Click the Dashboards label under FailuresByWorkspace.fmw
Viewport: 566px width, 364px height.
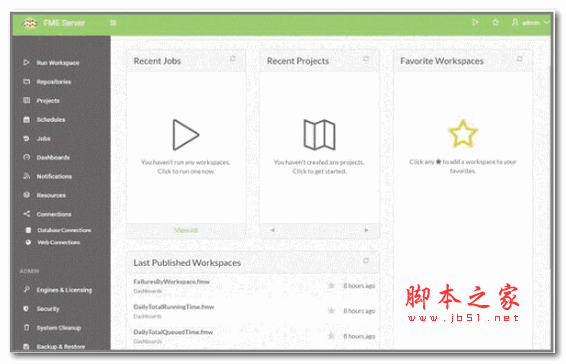click(148, 291)
